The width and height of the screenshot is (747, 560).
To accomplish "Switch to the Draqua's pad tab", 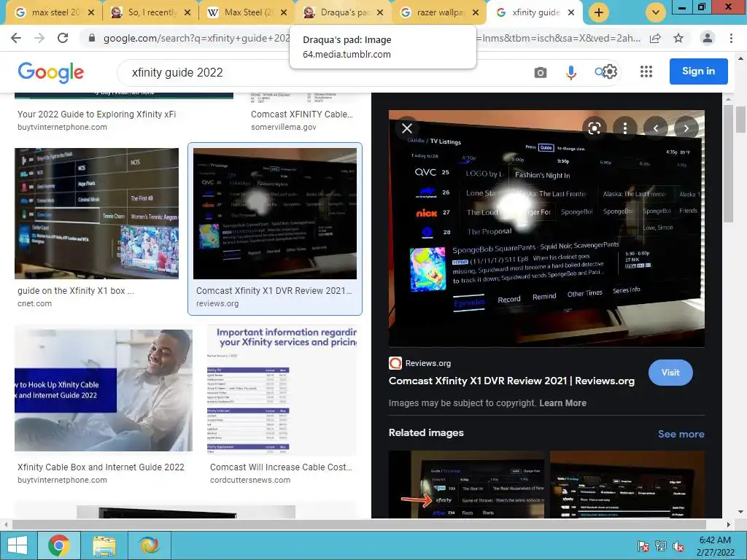I will pyautogui.click(x=337, y=12).
